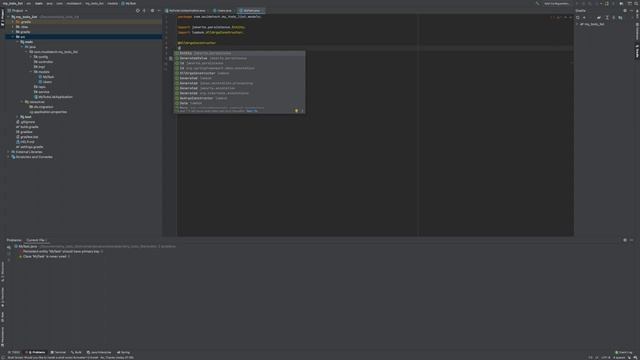The image size is (640, 360).
Task: Open settings.gradle file
Action: [29, 147]
